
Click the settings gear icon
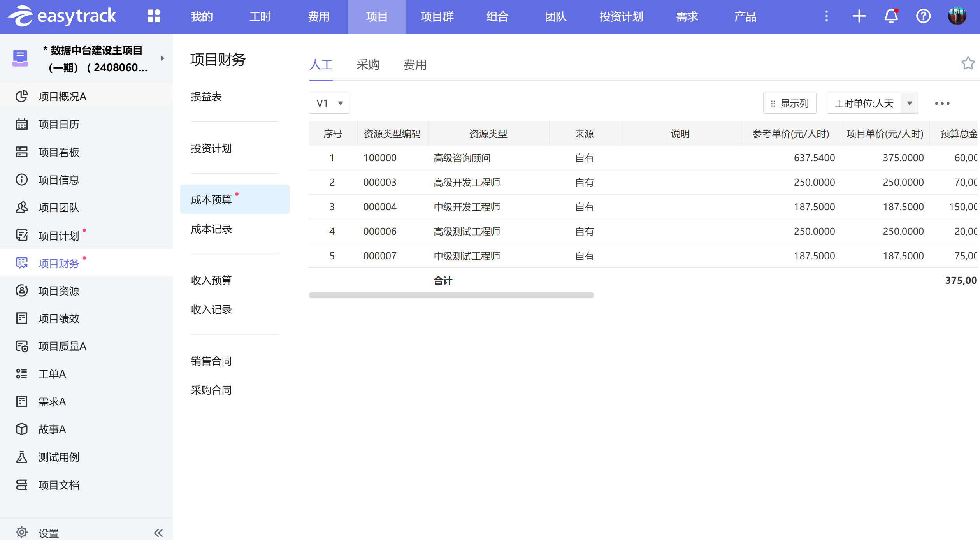(x=22, y=532)
